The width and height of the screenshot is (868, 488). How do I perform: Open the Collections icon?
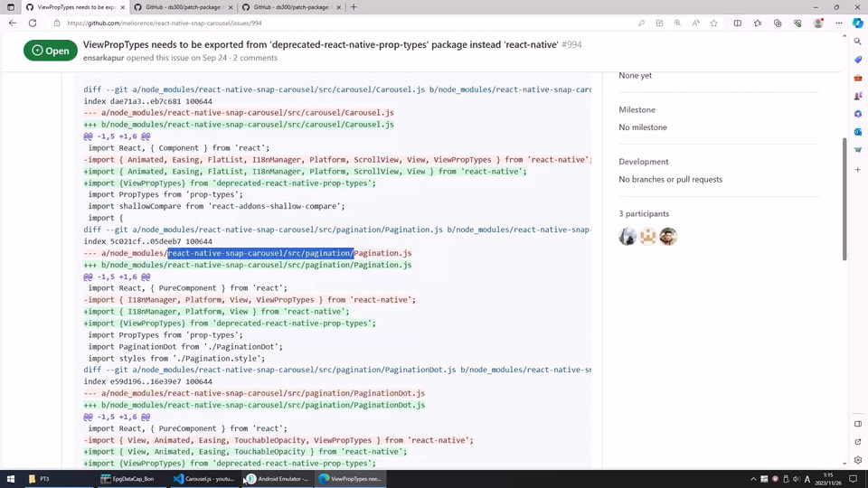click(778, 23)
